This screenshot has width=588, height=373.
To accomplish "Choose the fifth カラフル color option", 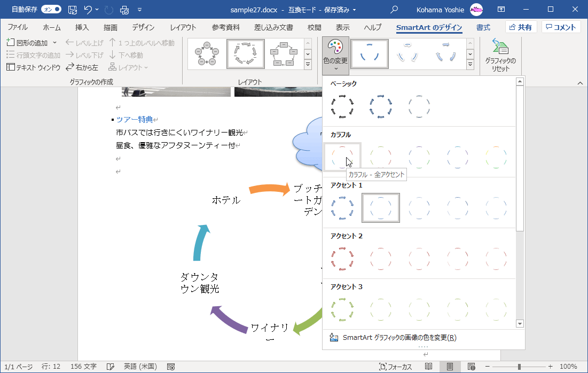I will [496, 157].
